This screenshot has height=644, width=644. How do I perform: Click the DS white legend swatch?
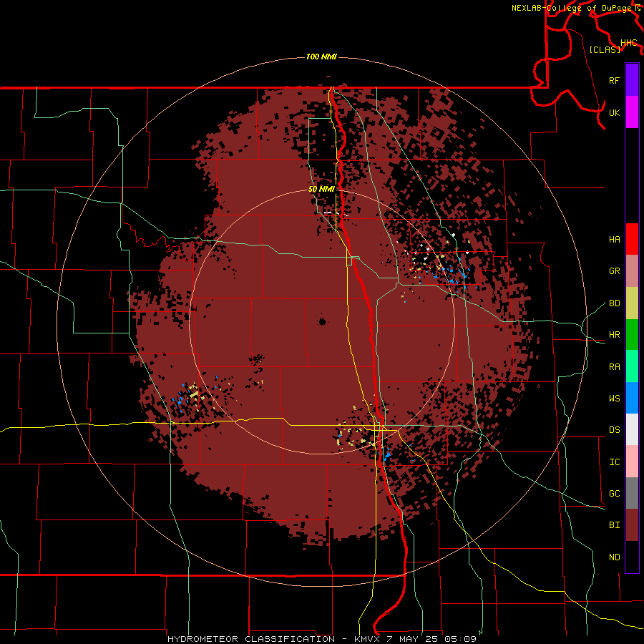point(632,429)
